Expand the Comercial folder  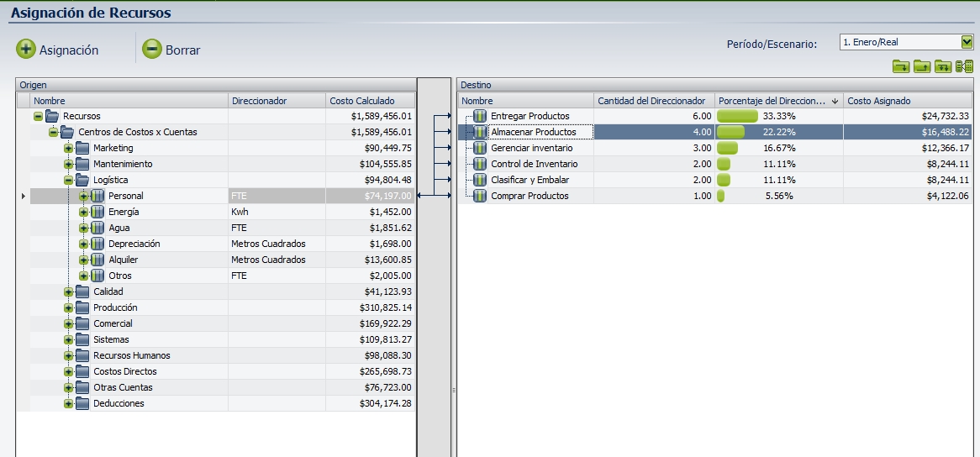[x=68, y=324]
